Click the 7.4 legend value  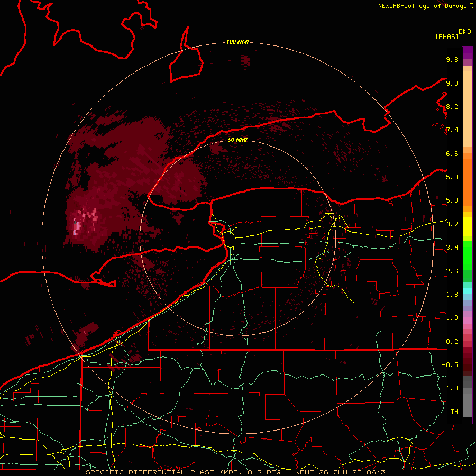pos(452,130)
